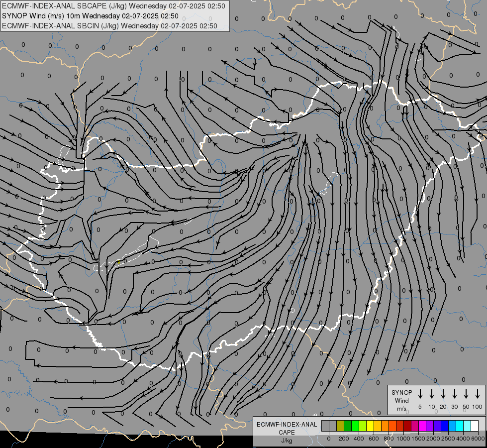
Task: Select the sky blue swatch after 2500
Action: pyautogui.click(x=453, y=426)
